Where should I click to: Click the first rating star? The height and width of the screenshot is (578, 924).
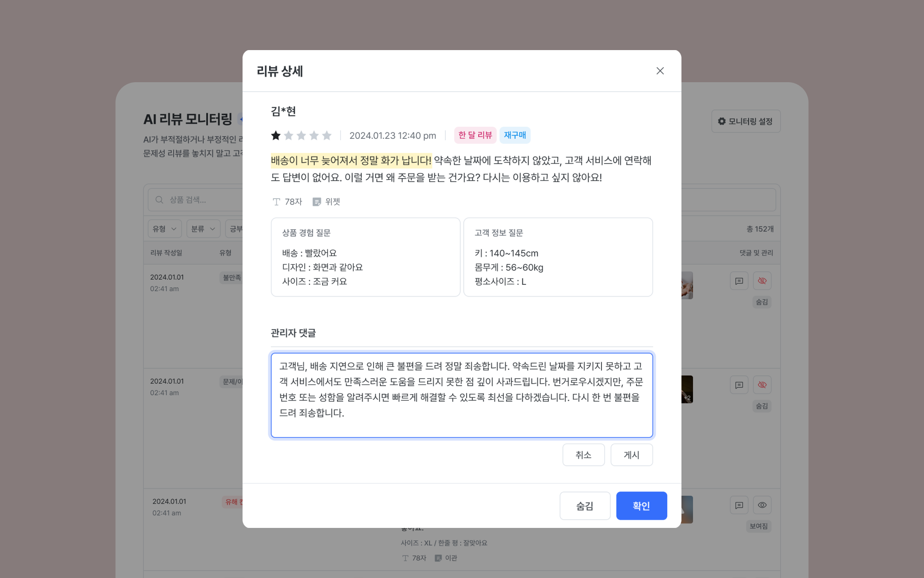[276, 135]
